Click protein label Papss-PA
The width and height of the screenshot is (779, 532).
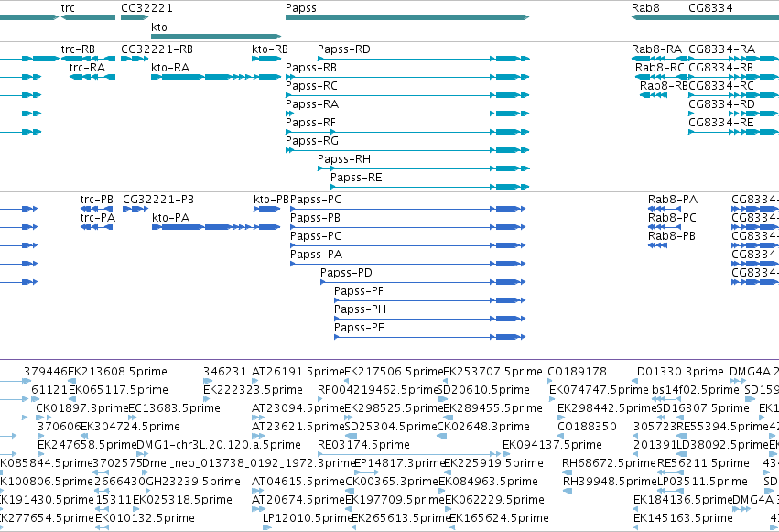point(316,255)
